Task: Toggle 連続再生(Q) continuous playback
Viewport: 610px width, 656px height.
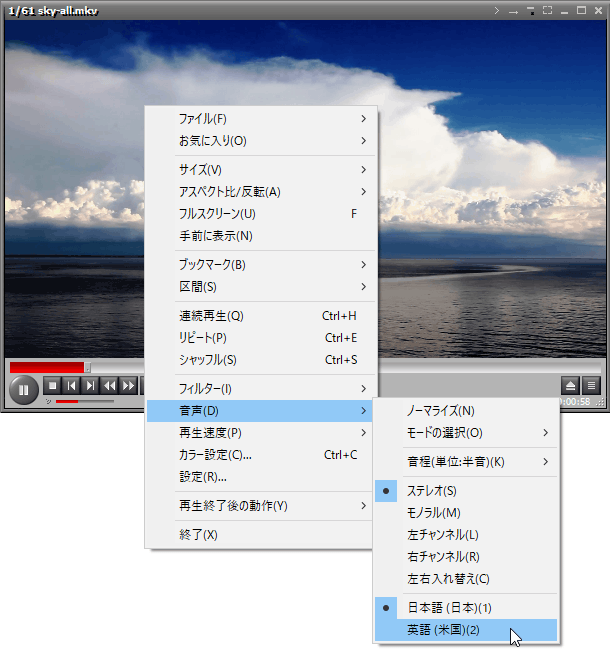Action: point(261,316)
